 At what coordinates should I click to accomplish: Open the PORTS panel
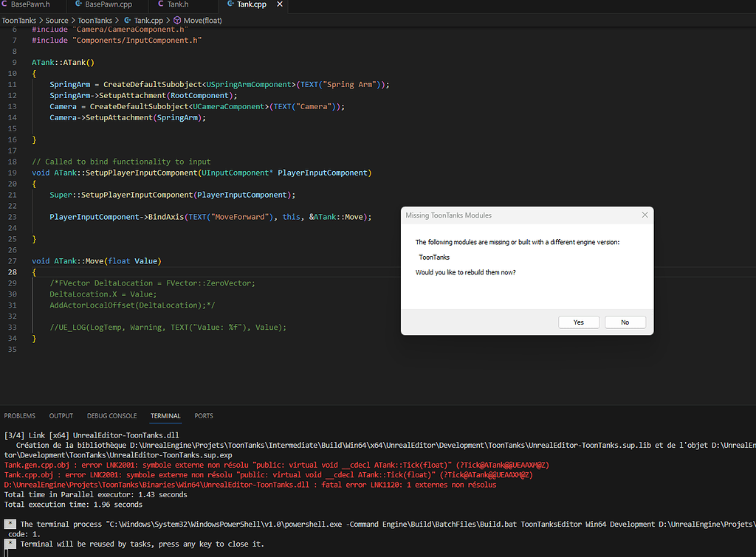(203, 415)
